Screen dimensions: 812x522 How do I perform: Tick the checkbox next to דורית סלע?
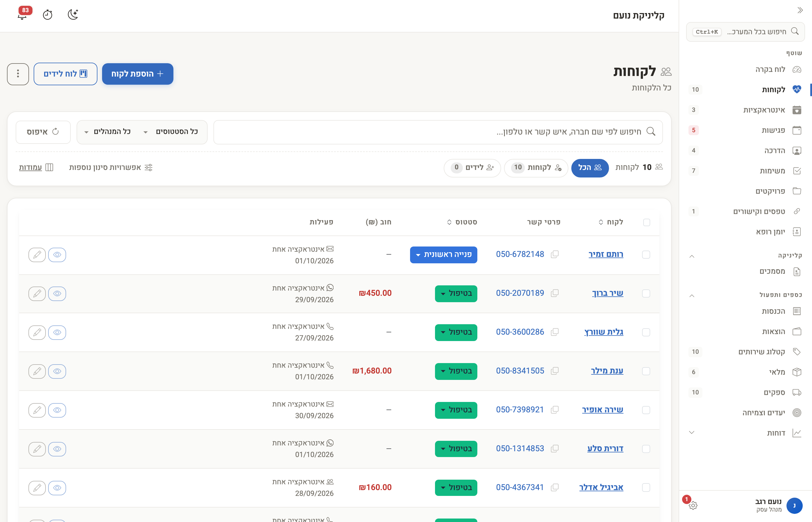[x=646, y=449]
